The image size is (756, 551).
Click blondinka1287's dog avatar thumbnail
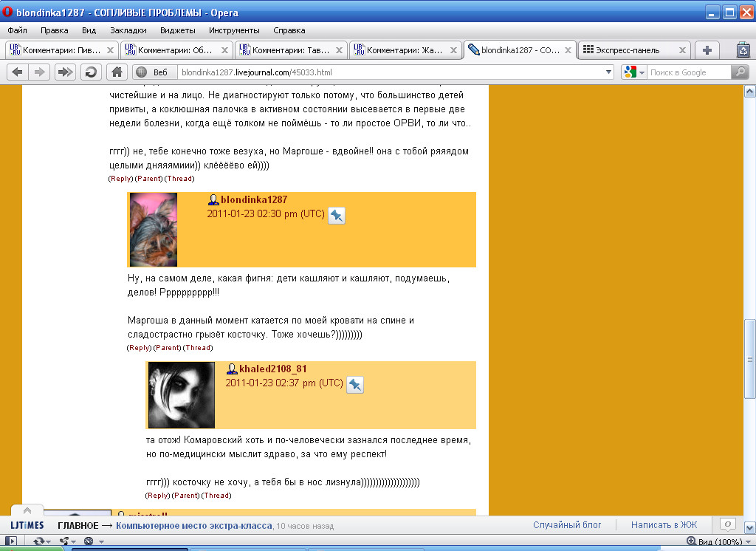point(153,230)
